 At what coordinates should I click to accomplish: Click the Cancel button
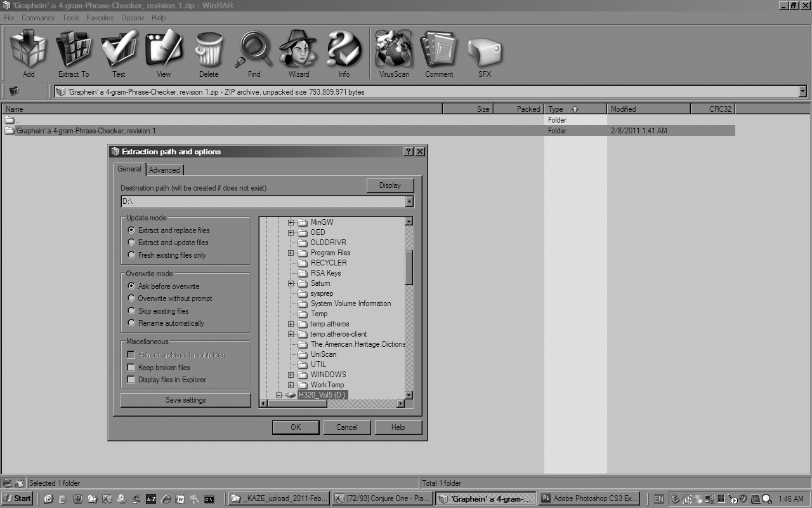346,427
